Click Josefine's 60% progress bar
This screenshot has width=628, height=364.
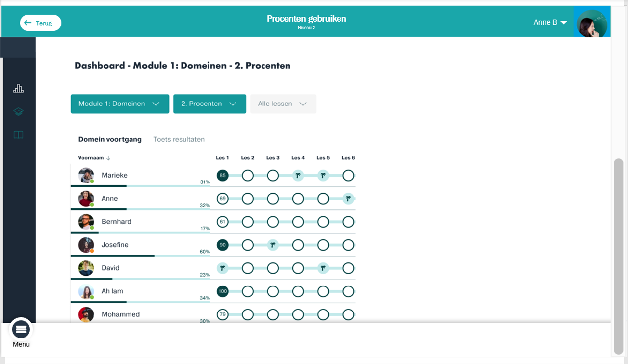(x=140, y=256)
